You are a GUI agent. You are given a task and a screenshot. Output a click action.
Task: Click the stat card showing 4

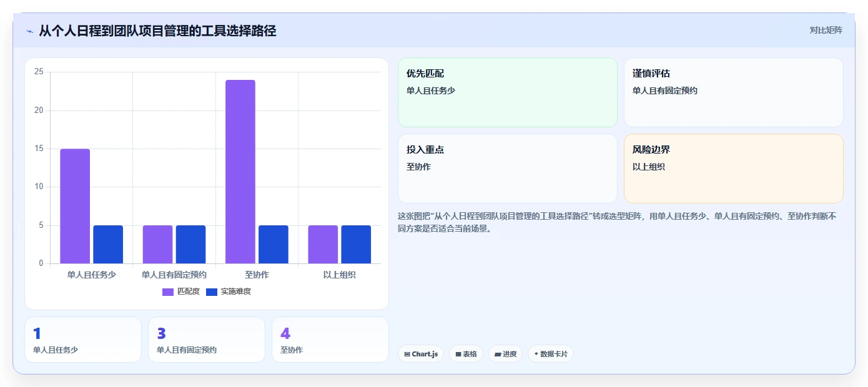tap(330, 340)
